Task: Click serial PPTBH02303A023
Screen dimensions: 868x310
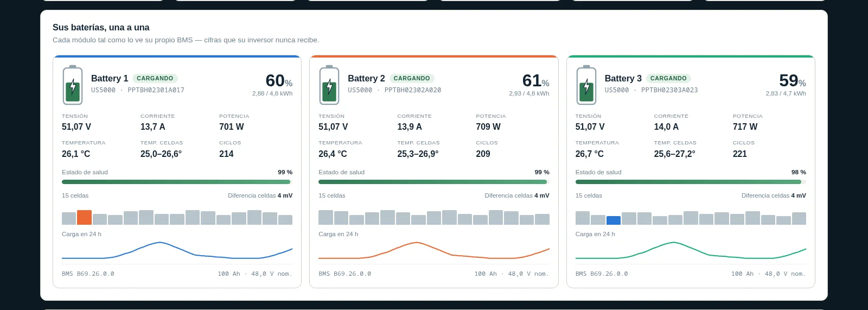Action: point(669,90)
